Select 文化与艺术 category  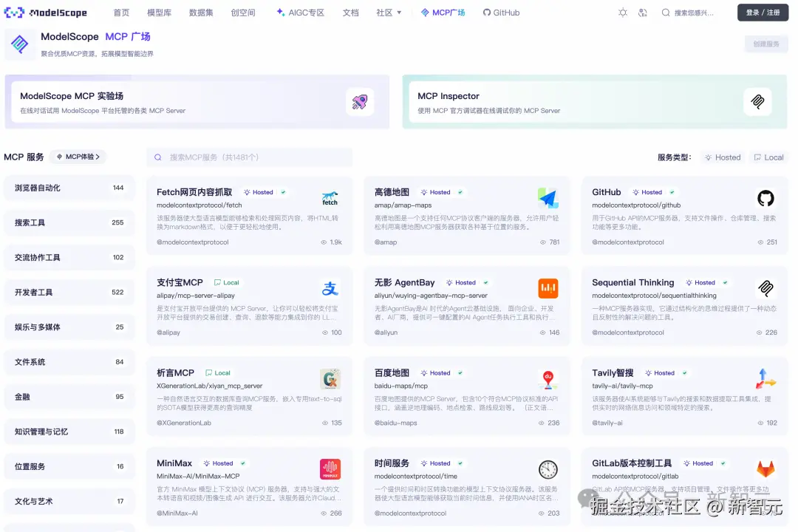tap(69, 502)
